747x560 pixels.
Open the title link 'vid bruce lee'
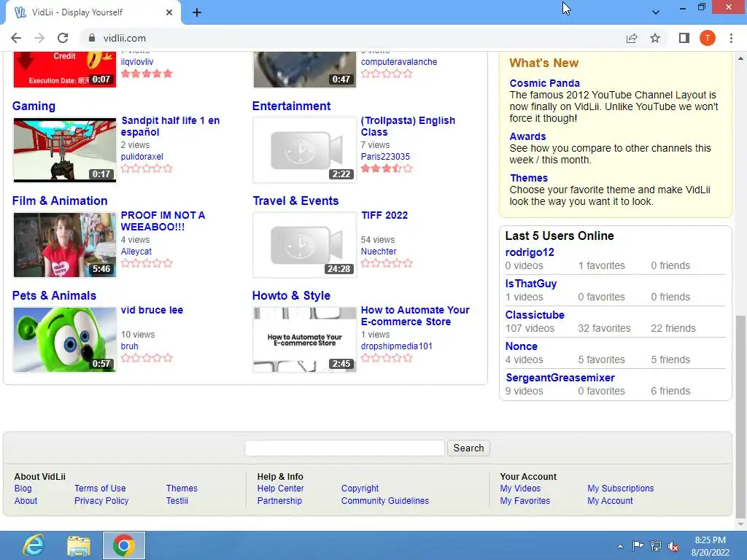coord(152,310)
